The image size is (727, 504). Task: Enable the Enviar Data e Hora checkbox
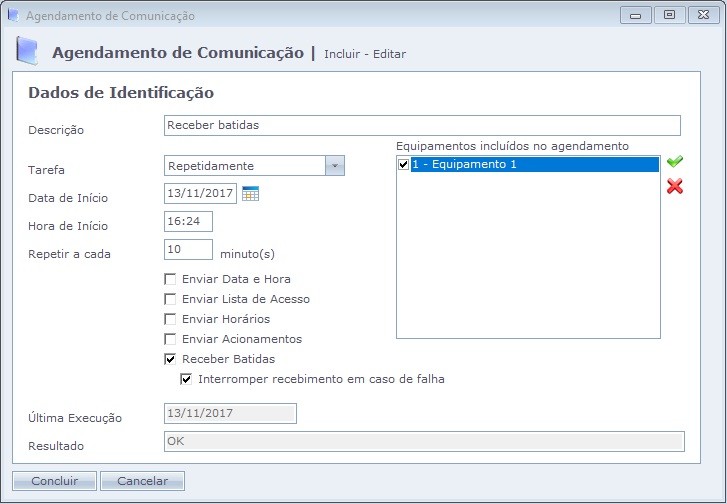click(x=170, y=279)
